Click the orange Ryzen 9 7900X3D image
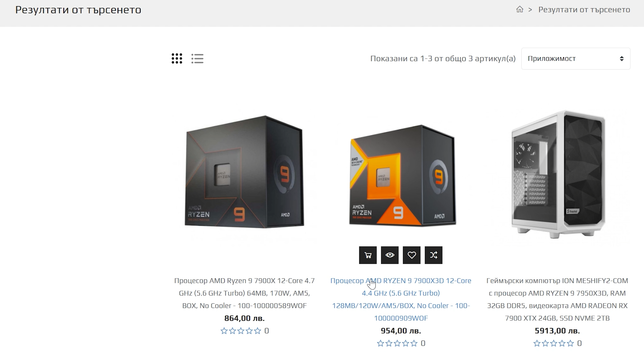Image resolution: width=644 pixels, height=357 pixels. click(402, 175)
